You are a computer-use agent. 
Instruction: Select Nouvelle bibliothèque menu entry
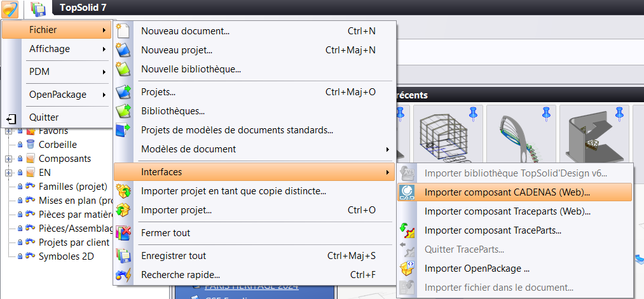pyautogui.click(x=254, y=69)
